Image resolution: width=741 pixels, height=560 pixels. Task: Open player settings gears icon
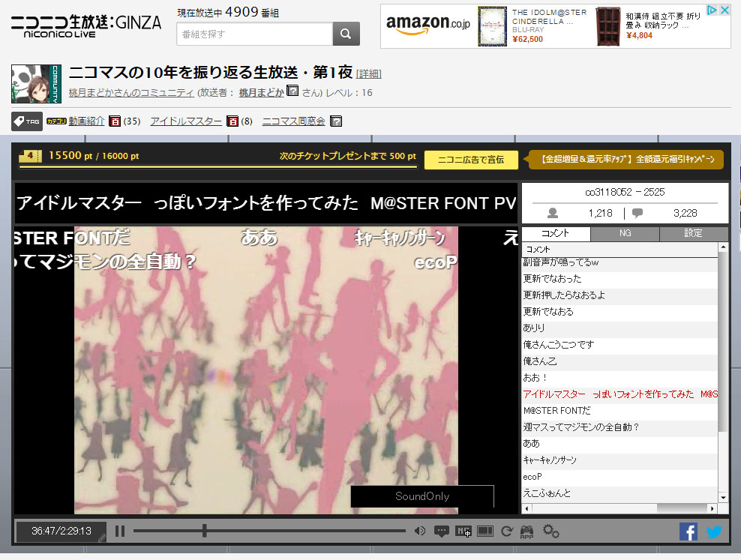[551, 532]
